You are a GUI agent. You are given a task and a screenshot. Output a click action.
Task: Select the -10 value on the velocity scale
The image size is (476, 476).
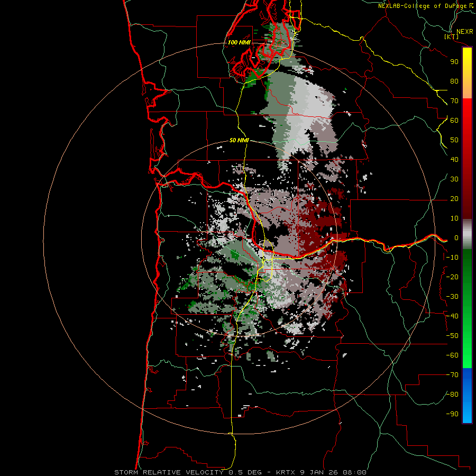[452, 258]
